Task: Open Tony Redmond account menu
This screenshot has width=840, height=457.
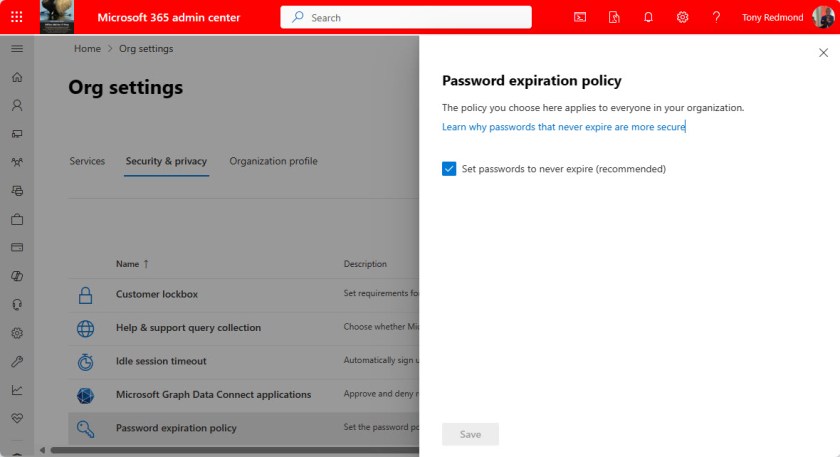Action: click(x=772, y=17)
